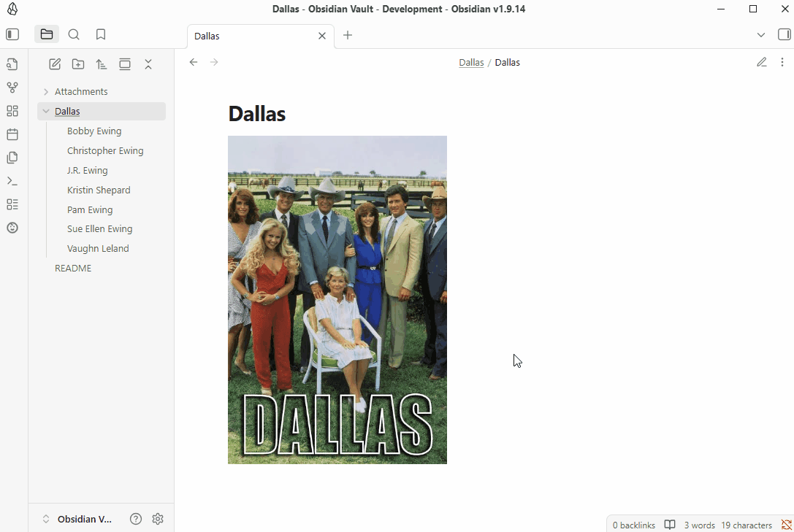Toggle the right sidebar
Image resolution: width=794 pixels, height=532 pixels.
[784, 34]
